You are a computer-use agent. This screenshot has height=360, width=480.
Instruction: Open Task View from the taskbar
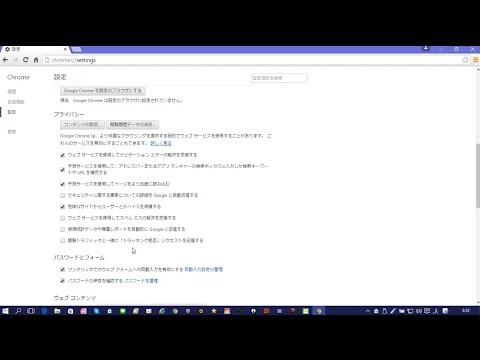tap(31, 311)
